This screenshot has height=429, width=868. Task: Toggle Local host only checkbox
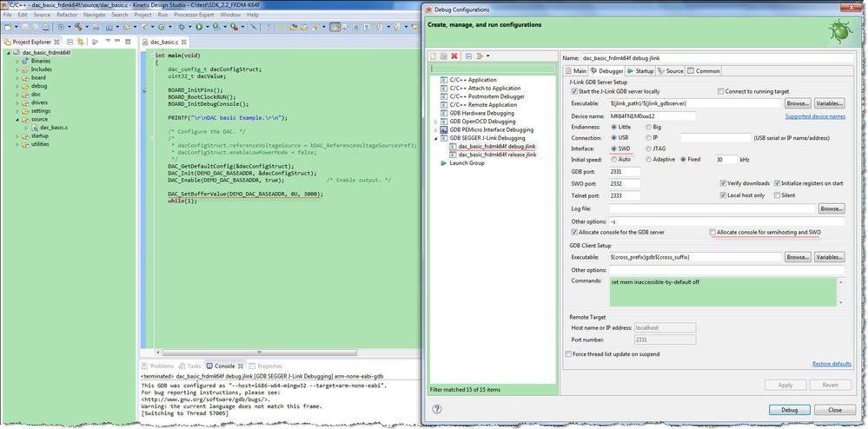click(723, 195)
